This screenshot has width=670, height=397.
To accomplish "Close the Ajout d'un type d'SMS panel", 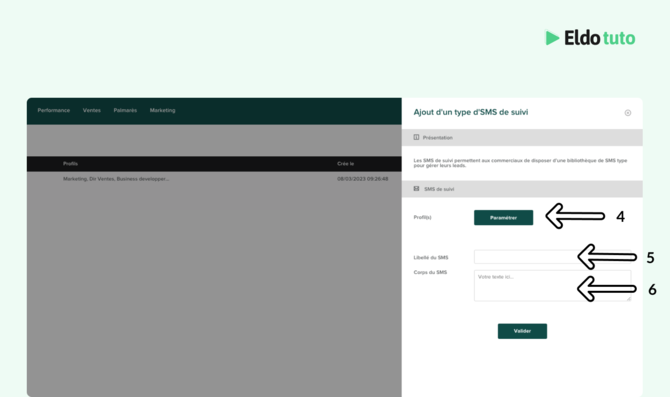I will (x=628, y=113).
